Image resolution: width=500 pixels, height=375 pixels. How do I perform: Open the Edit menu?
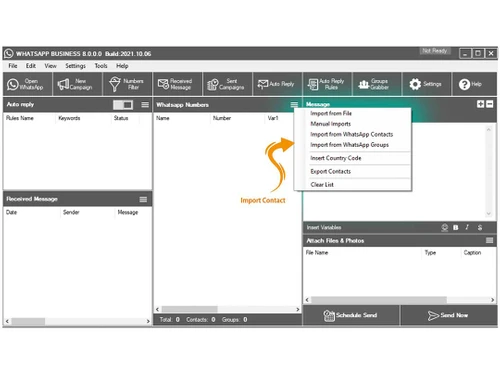coord(31,66)
